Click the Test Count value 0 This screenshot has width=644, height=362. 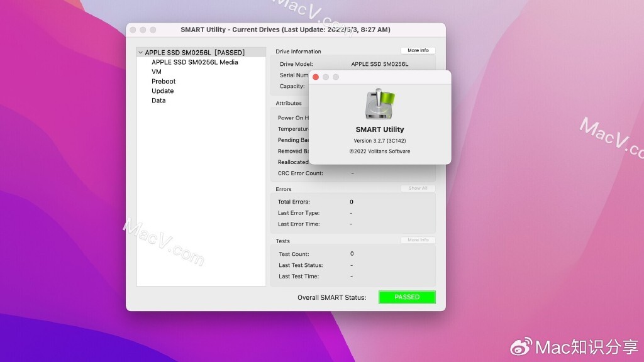click(x=352, y=254)
